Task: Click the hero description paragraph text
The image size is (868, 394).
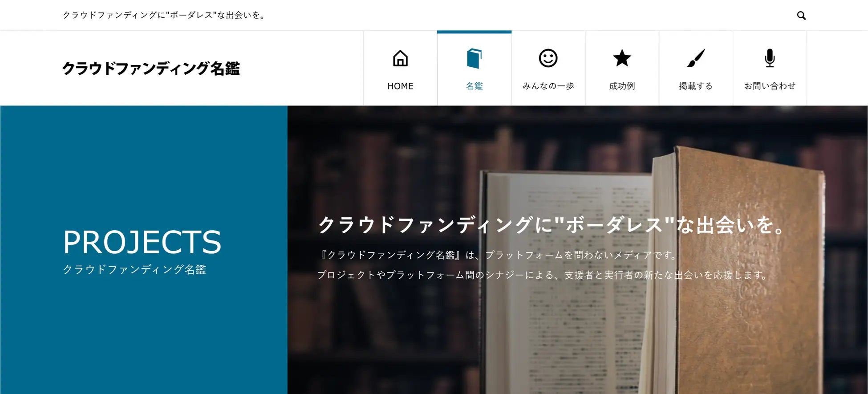Action: (x=543, y=265)
